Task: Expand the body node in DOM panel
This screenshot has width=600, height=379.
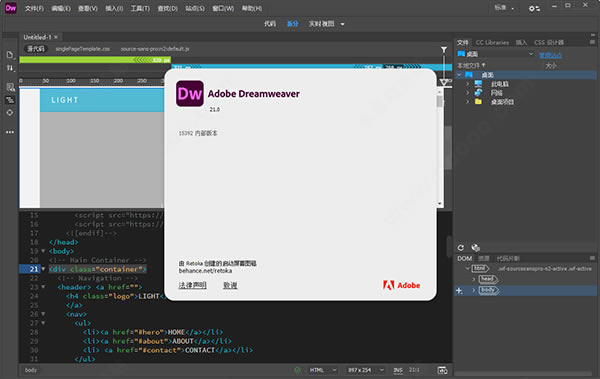Action: click(474, 291)
